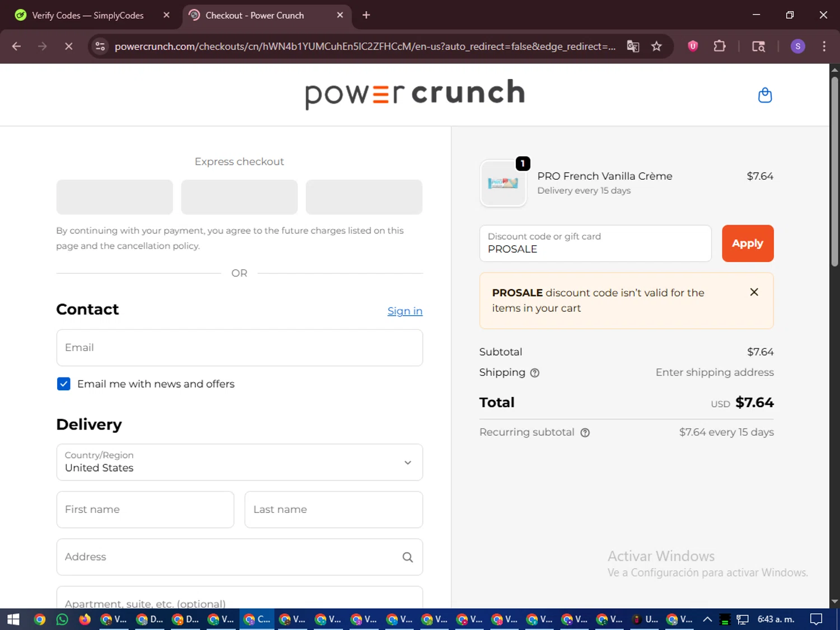This screenshot has height=630, width=840.
Task: Click the scrollbar down arrow
Action: tap(834, 602)
